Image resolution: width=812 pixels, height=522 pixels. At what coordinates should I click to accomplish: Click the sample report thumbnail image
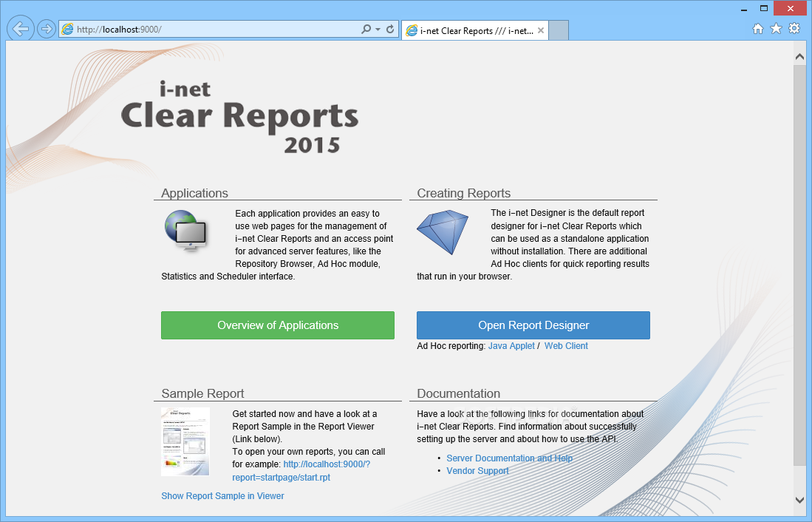[x=185, y=441]
